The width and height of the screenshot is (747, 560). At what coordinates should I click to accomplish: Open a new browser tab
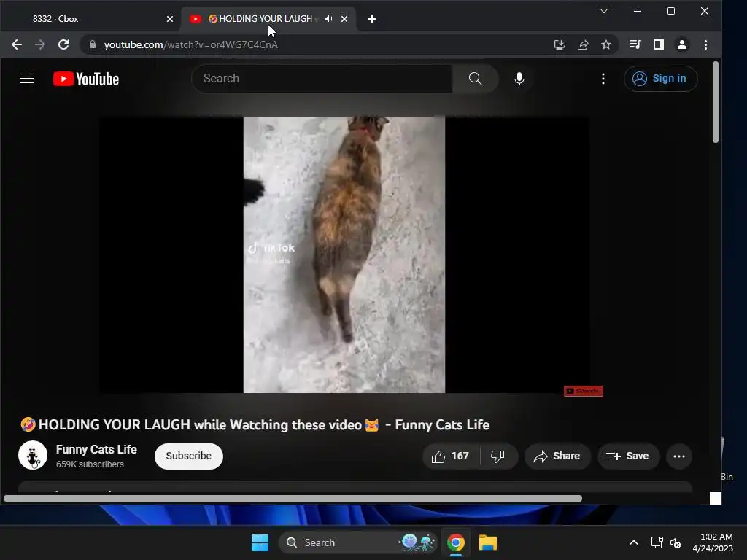[x=372, y=19]
